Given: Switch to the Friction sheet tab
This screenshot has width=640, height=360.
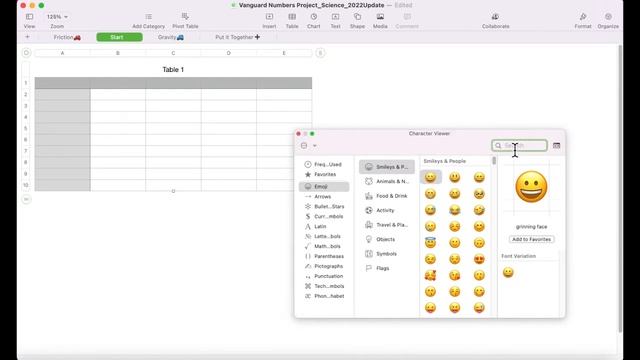Looking at the screenshot, I should (x=67, y=37).
